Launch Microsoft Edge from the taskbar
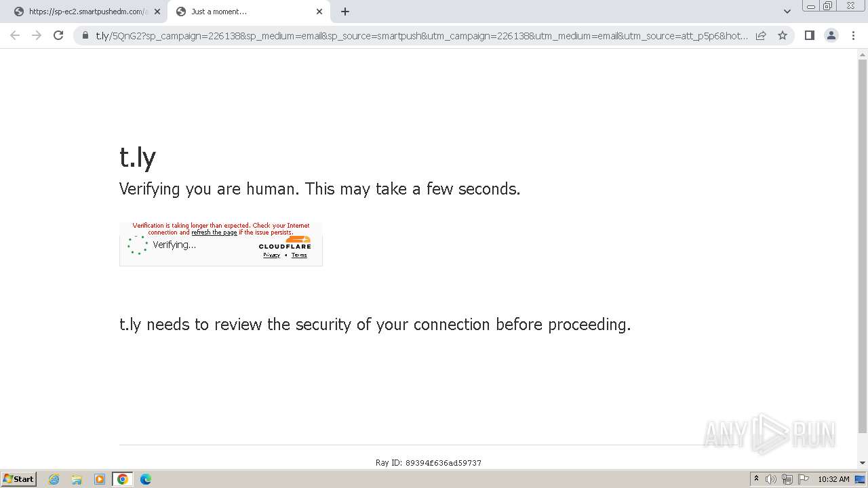The image size is (868, 488). pos(145,479)
